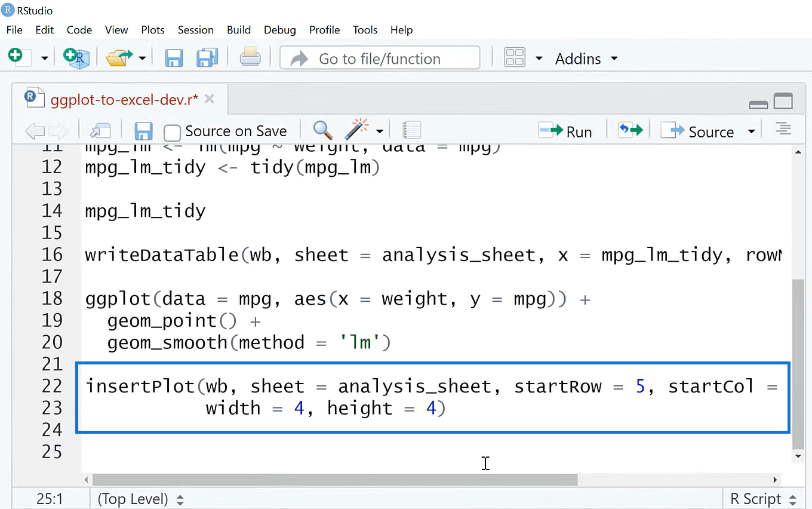Click the forward navigation arrow
Viewport: 812px width, 509px height.
(59, 131)
